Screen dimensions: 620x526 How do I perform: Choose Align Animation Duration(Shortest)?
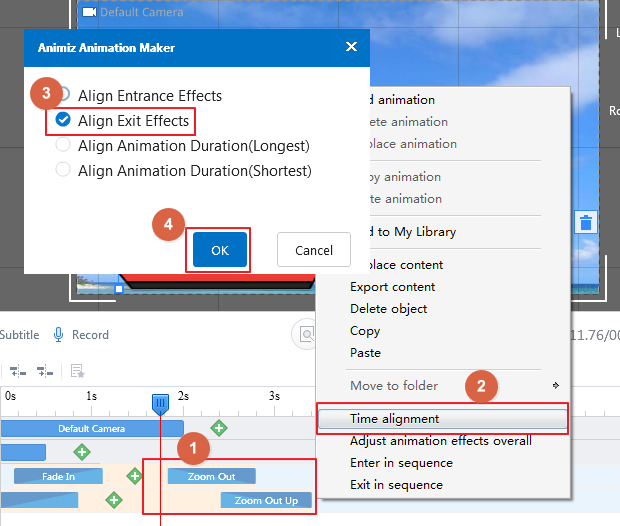coord(64,171)
